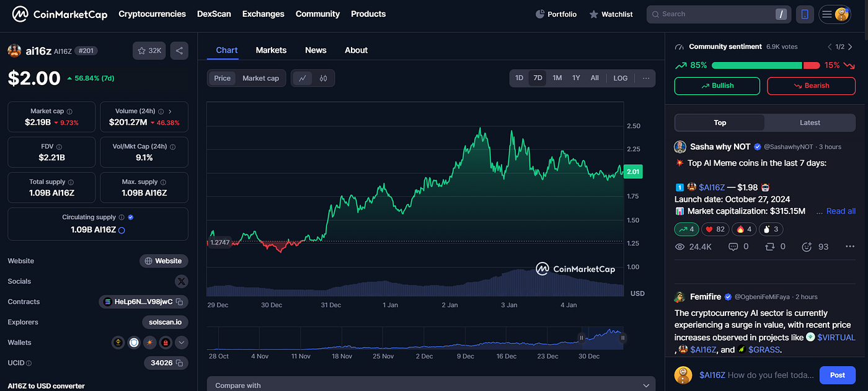Click the post composer text field
The image size is (868, 391).
tap(756, 375)
